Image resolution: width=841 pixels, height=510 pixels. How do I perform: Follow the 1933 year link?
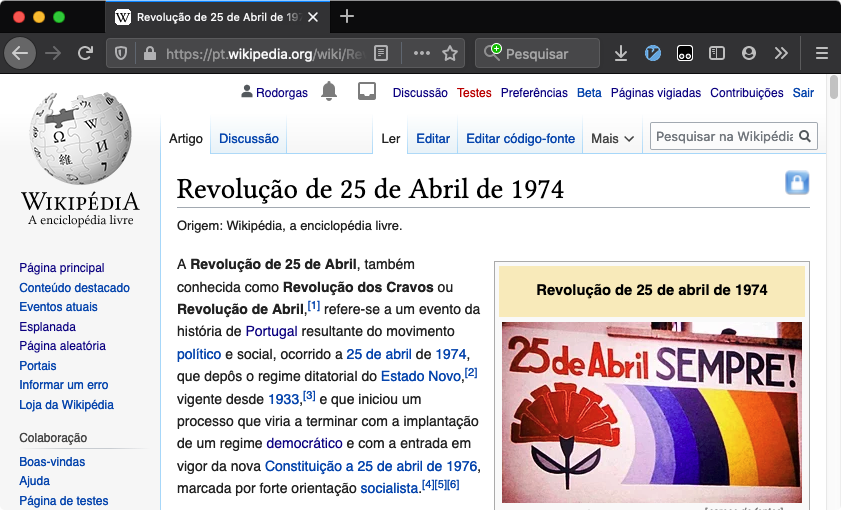[x=283, y=400]
